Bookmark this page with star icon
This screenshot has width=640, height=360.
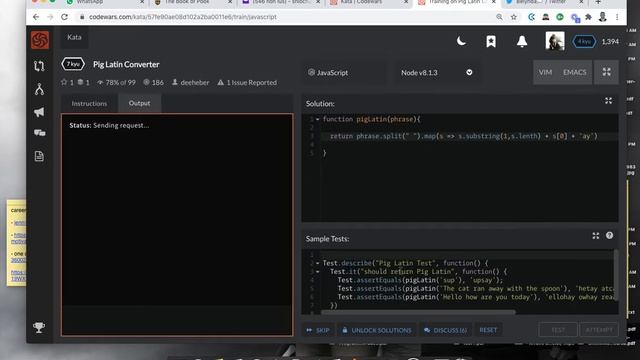click(x=513, y=17)
